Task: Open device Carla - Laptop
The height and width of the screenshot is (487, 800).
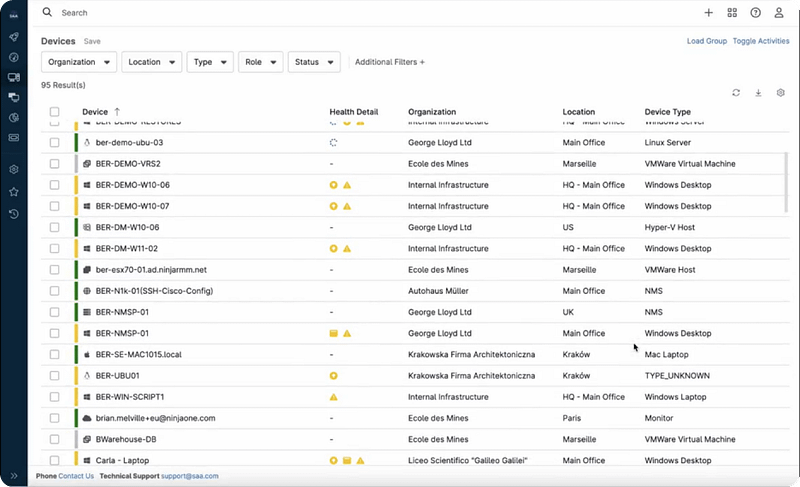Action: coord(122,460)
